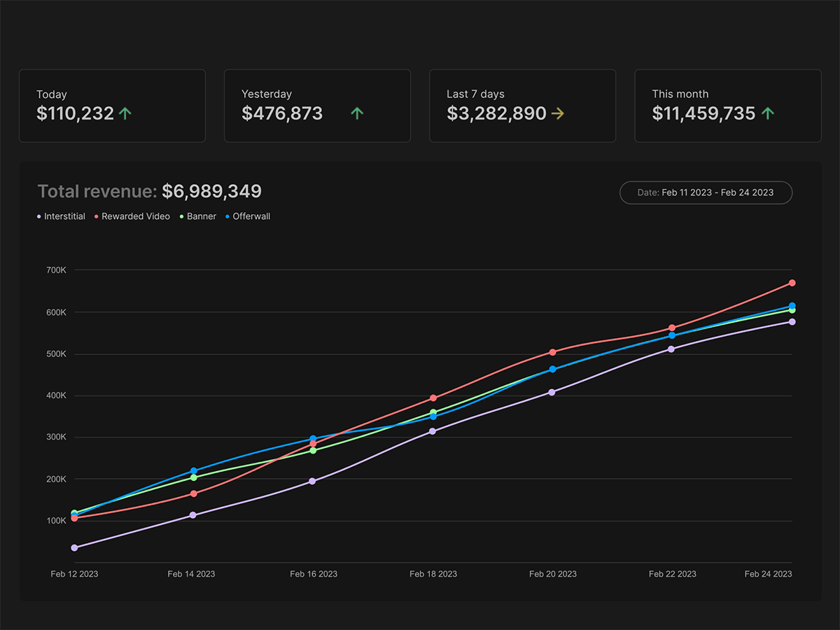This screenshot has width=840, height=630.
Task: Open the Last 7 days card
Action: coord(522,106)
